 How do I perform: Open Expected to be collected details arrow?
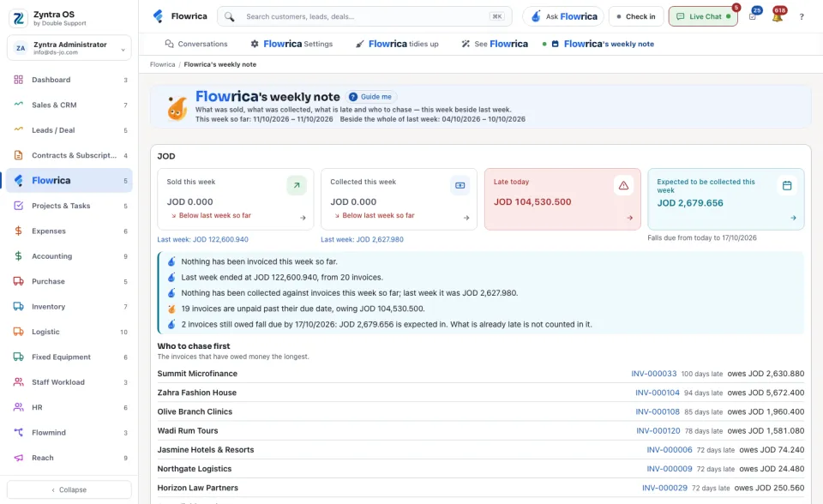pyautogui.click(x=793, y=218)
